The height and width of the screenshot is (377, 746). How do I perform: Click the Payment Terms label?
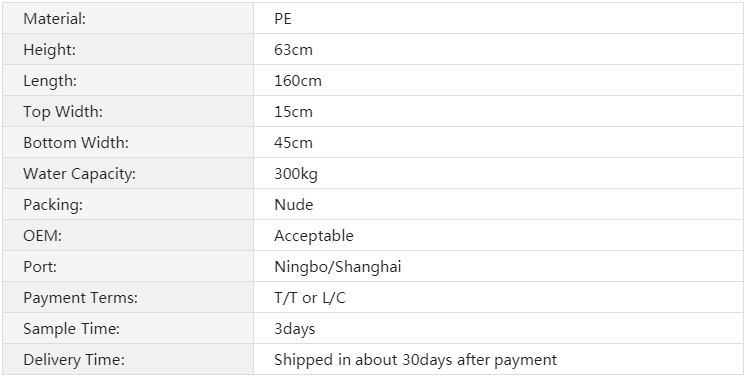coord(80,298)
